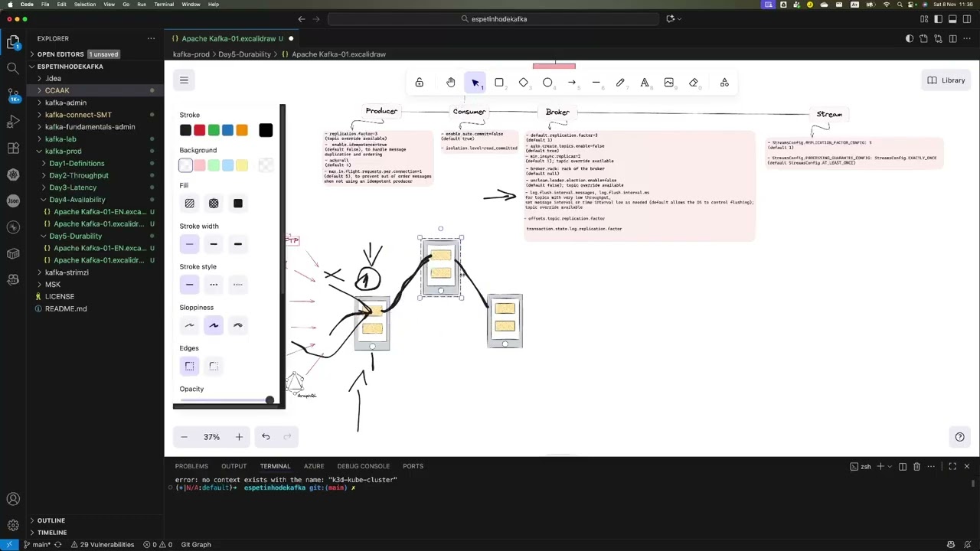Viewport: 980px width, 551px height.
Task: Set stroke style to dashed
Action: [x=214, y=285]
